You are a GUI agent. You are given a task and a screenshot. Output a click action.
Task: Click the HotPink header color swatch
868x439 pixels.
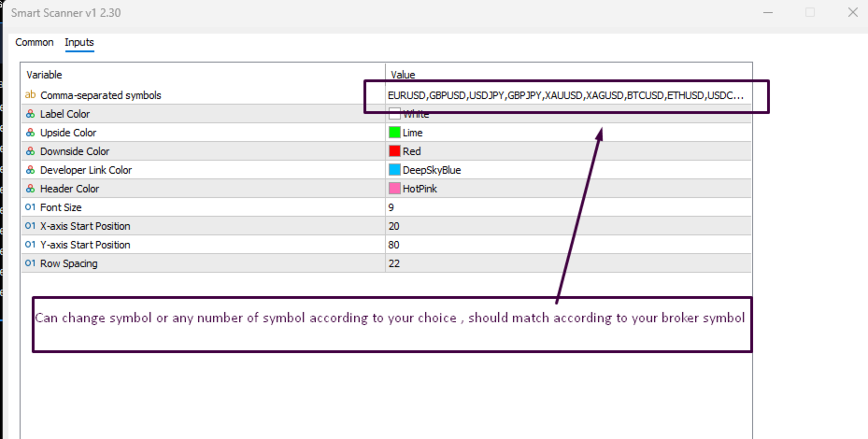394,189
